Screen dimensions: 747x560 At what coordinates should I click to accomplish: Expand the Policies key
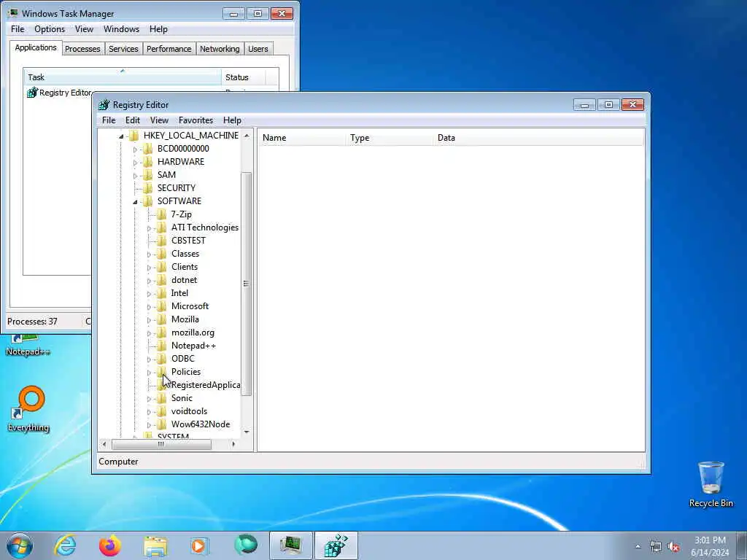(x=149, y=373)
